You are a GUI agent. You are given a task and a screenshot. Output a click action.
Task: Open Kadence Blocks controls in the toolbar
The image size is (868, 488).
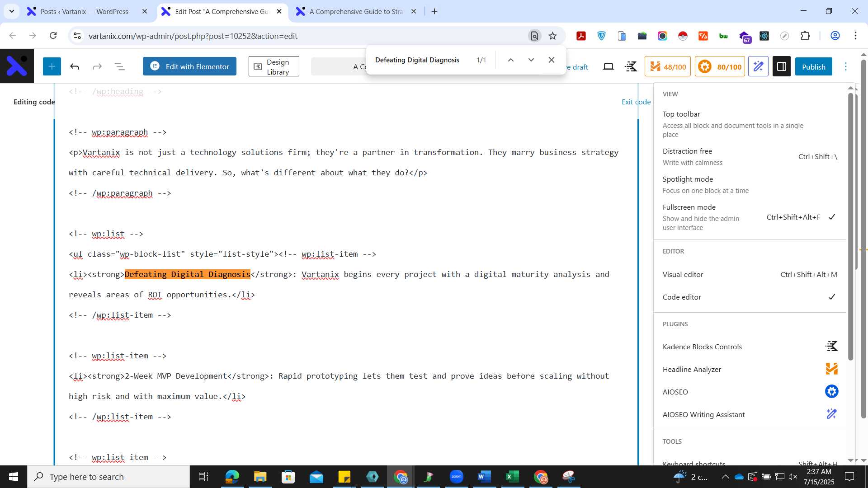point(631,67)
